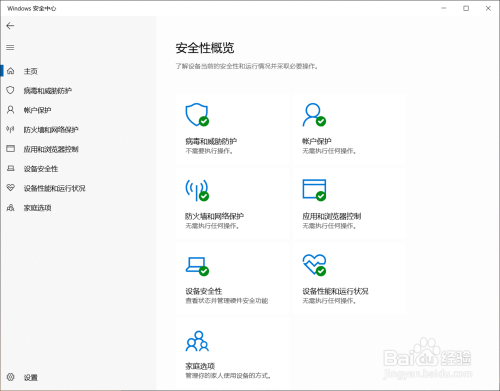
Task: Open the large account icon tile for 帐户保护
Action: tap(314, 115)
